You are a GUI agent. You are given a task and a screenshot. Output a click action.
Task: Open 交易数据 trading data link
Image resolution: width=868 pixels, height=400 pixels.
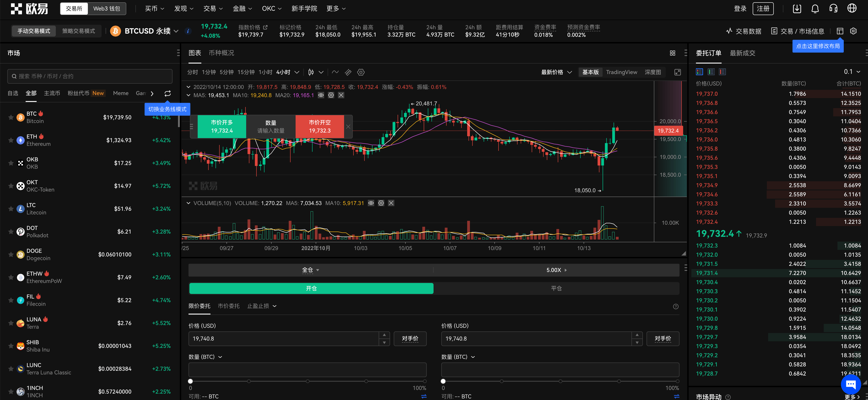tap(743, 31)
